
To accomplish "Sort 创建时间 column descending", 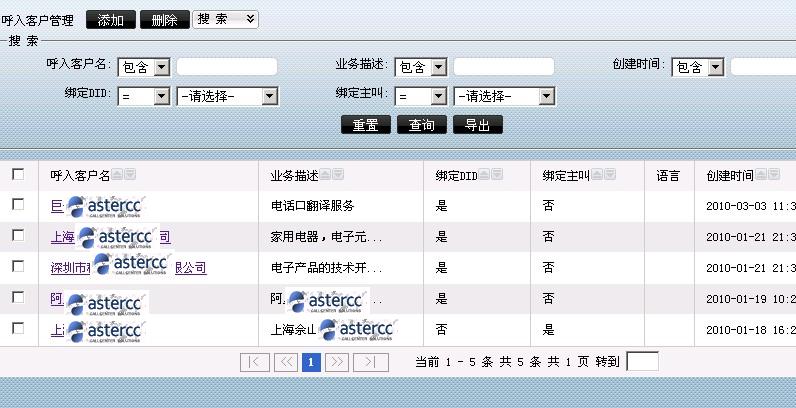I will [774, 175].
